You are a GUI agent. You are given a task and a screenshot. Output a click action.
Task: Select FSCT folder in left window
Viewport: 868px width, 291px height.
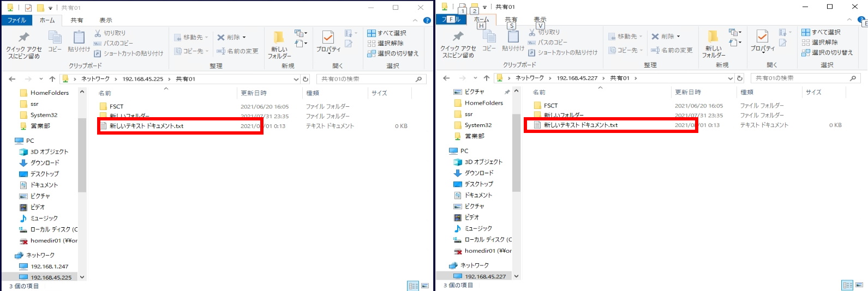[116, 106]
